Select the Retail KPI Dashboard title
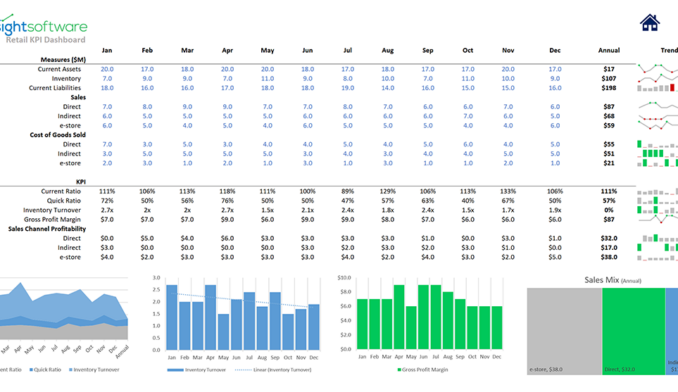The image size is (678, 392). [45, 40]
